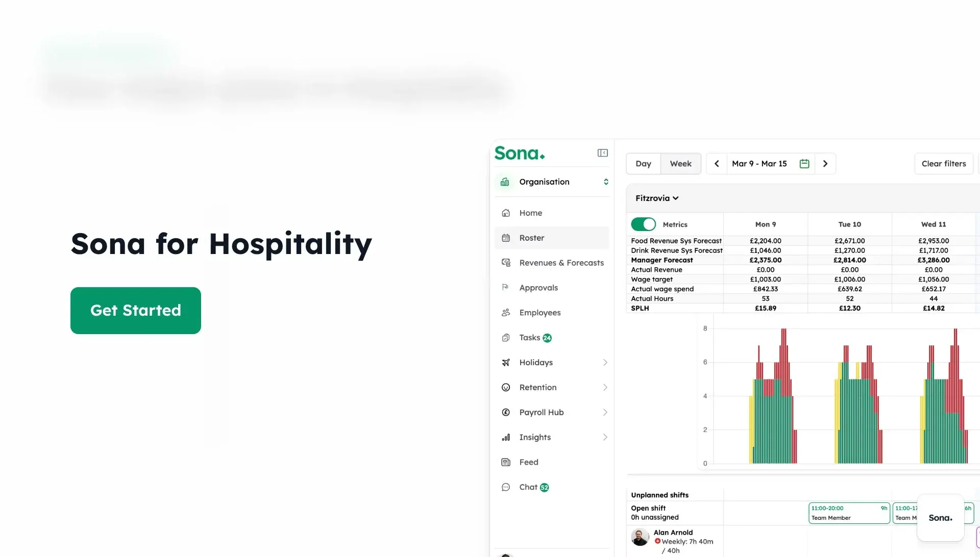Viewport: 980px width, 557px height.
Task: Open the Roster section
Action: (531, 238)
